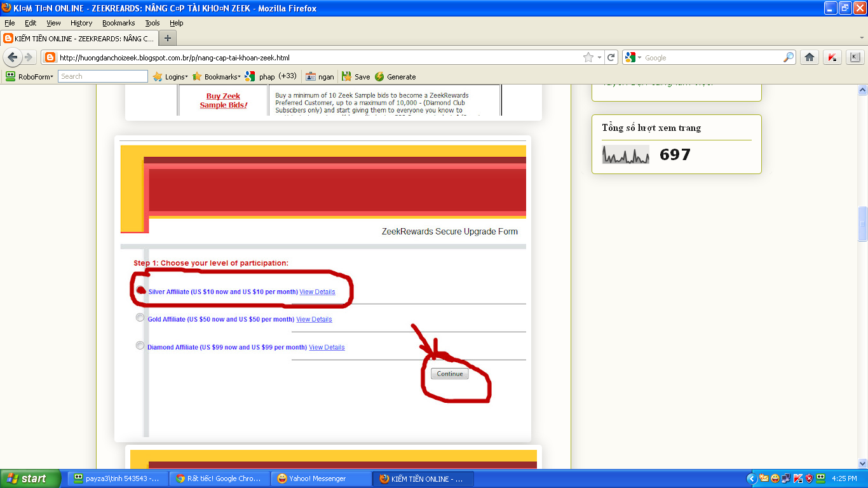This screenshot has width=868, height=488.
Task: Click the system clock showing 4:25 PM
Action: click(844, 478)
